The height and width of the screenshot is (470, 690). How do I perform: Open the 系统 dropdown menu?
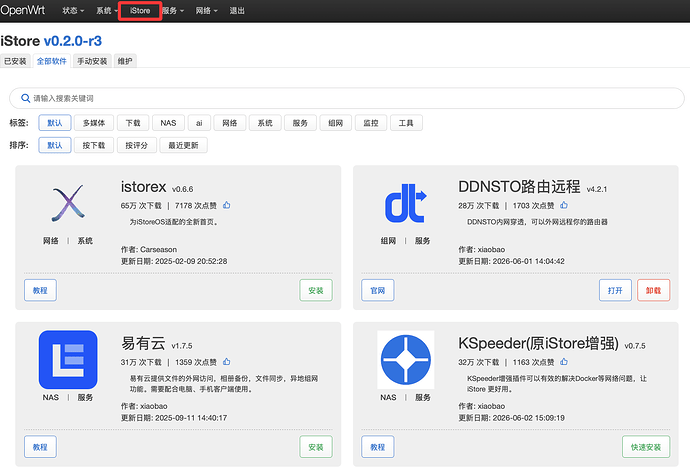(107, 11)
